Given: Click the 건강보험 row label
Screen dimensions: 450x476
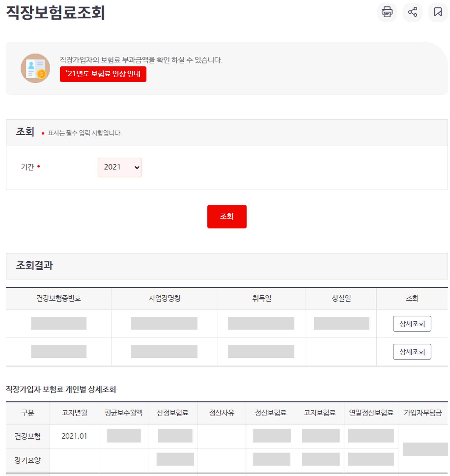Looking at the screenshot, I should (27, 436).
